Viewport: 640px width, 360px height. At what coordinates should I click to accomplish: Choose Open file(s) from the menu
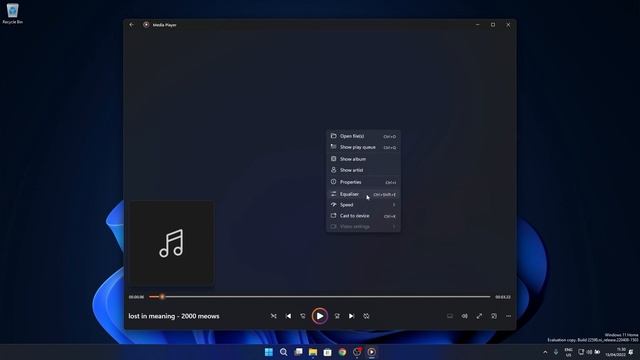(x=363, y=136)
